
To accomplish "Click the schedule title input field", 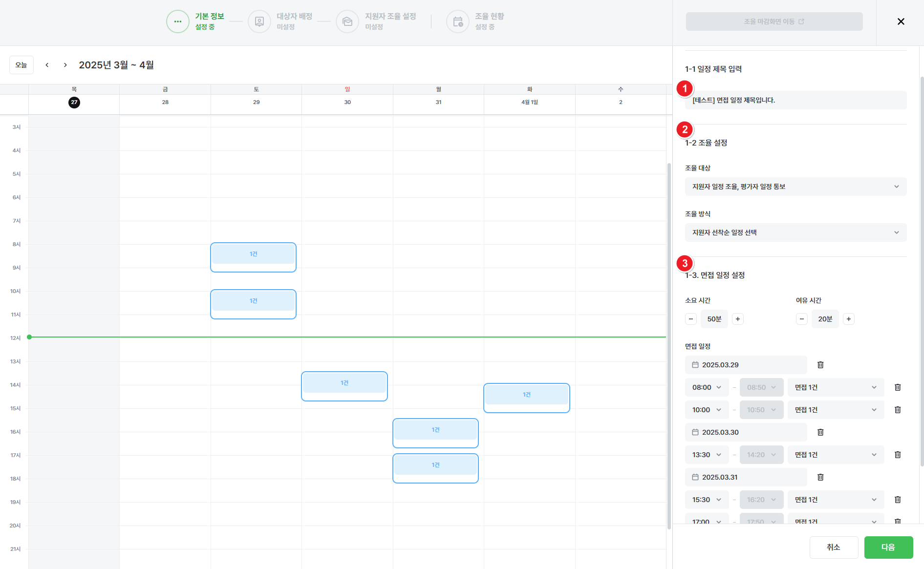I will [x=795, y=100].
